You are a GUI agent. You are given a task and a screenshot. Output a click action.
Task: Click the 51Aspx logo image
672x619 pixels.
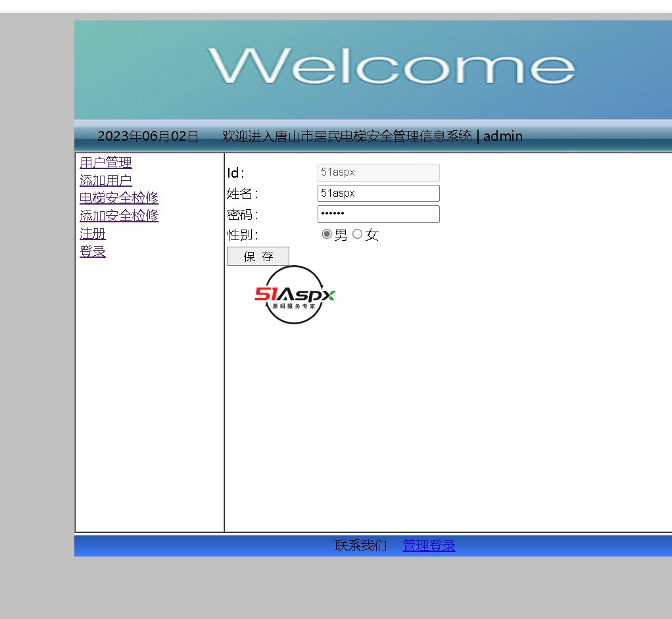(x=295, y=295)
